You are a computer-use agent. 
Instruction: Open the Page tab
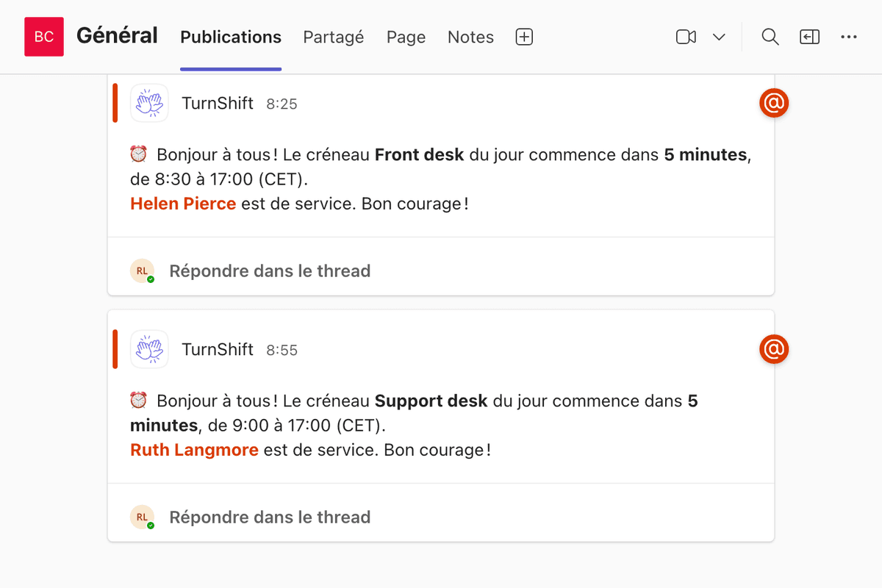[406, 37]
